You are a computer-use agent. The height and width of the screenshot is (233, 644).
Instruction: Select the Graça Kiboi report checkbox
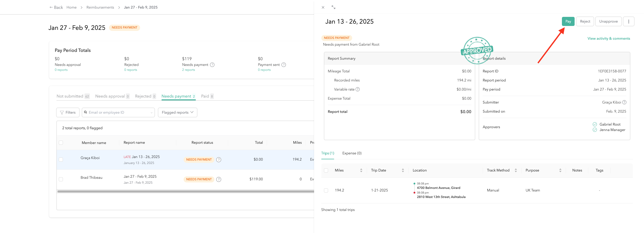(x=61, y=160)
